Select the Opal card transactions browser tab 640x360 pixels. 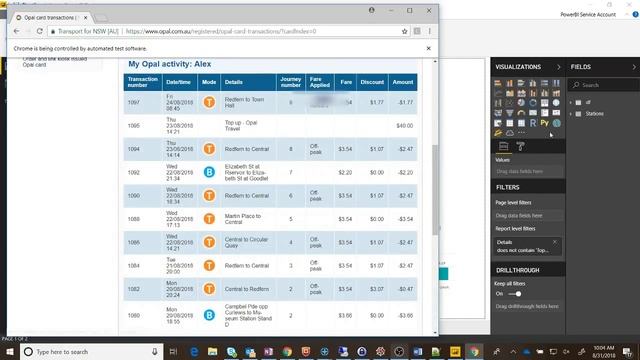tap(50, 18)
